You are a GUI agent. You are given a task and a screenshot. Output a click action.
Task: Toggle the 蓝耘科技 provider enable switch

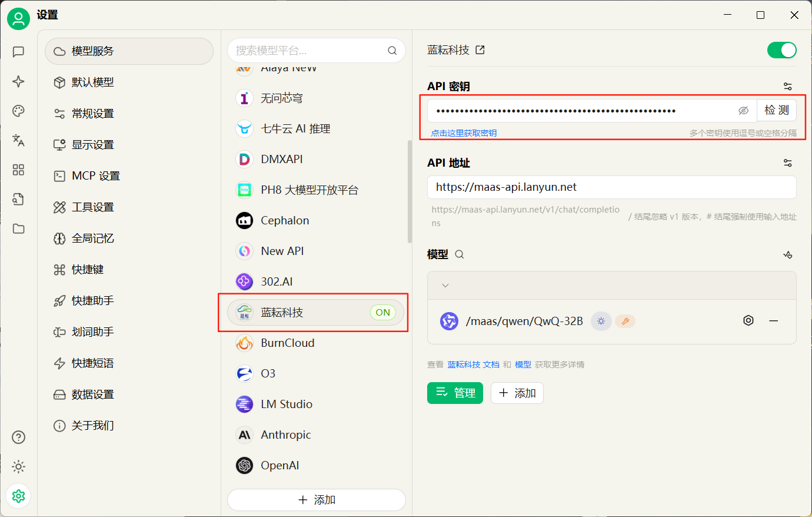[781, 50]
